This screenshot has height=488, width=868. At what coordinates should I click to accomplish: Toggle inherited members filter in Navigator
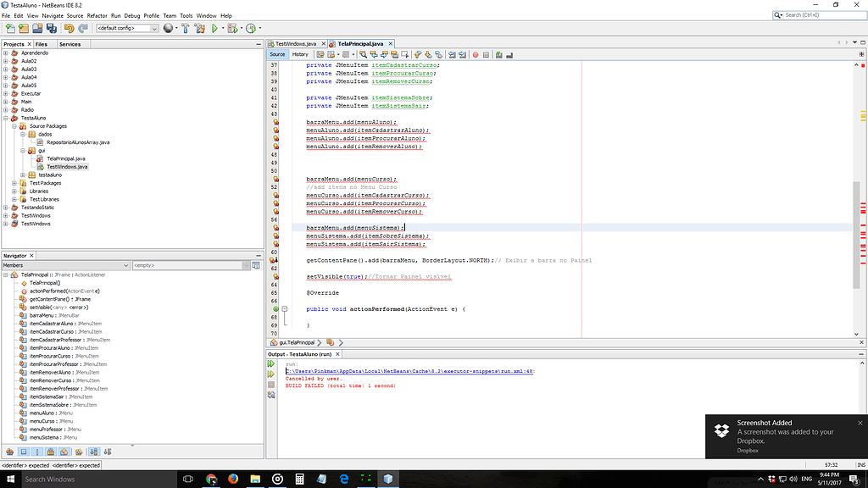(x=9, y=452)
